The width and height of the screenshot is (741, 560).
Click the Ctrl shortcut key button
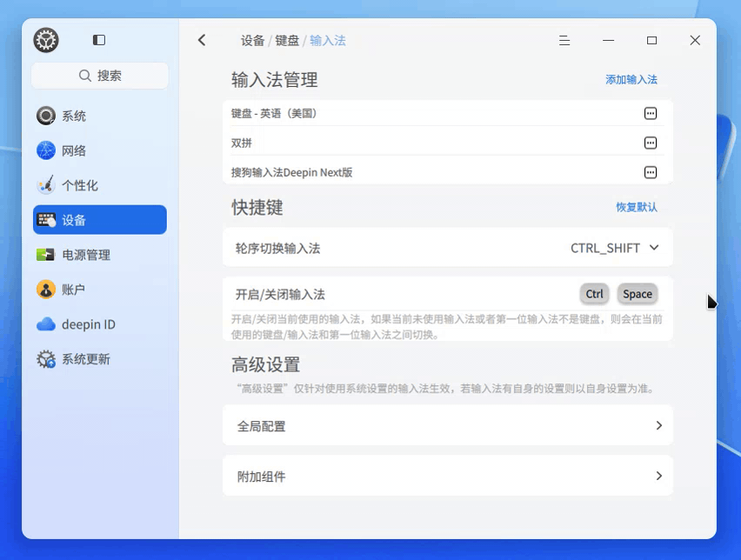(595, 294)
